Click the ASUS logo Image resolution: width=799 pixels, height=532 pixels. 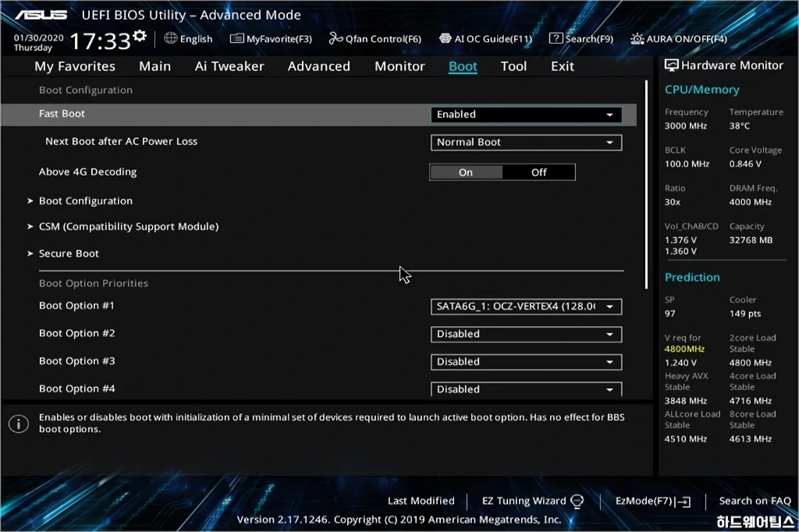tap(41, 15)
